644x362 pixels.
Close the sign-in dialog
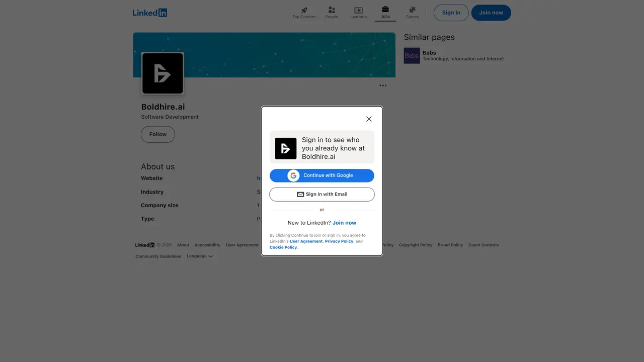pos(369,119)
